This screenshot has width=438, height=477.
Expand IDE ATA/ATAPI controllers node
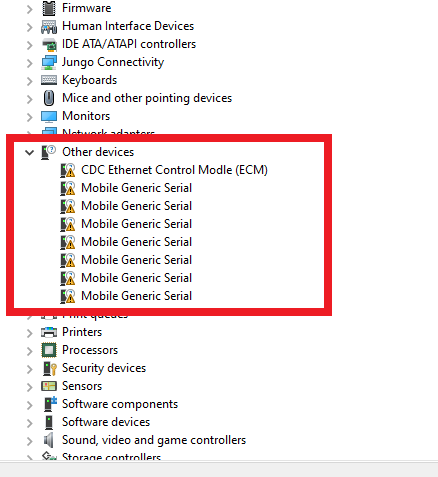pyautogui.click(x=30, y=45)
